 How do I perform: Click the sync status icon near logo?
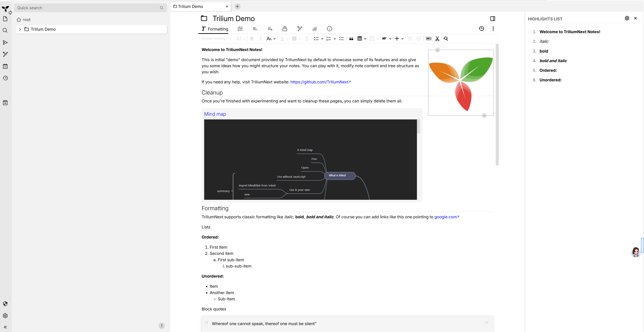click(10, 12)
